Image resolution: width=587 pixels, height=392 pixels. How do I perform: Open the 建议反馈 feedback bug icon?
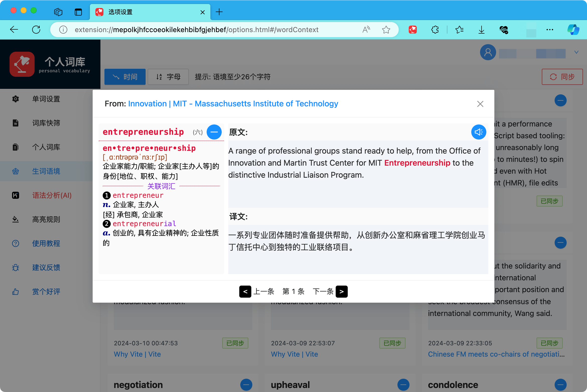pyautogui.click(x=16, y=268)
